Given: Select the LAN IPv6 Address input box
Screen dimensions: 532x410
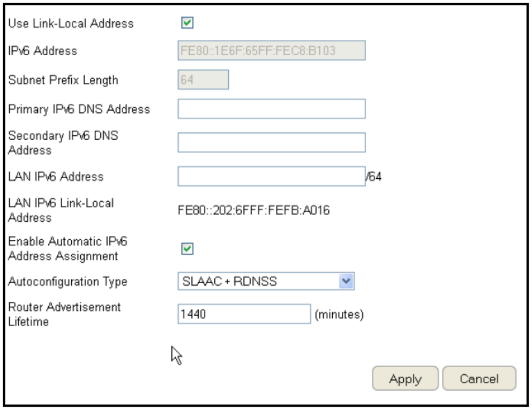Looking at the screenshot, I should pyautogui.click(x=271, y=176).
